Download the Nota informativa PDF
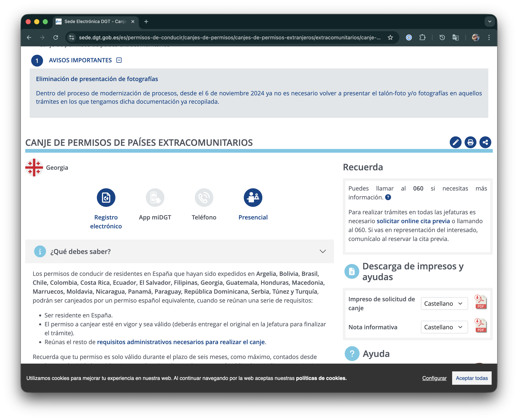This screenshot has height=420, width=518. pos(481,326)
